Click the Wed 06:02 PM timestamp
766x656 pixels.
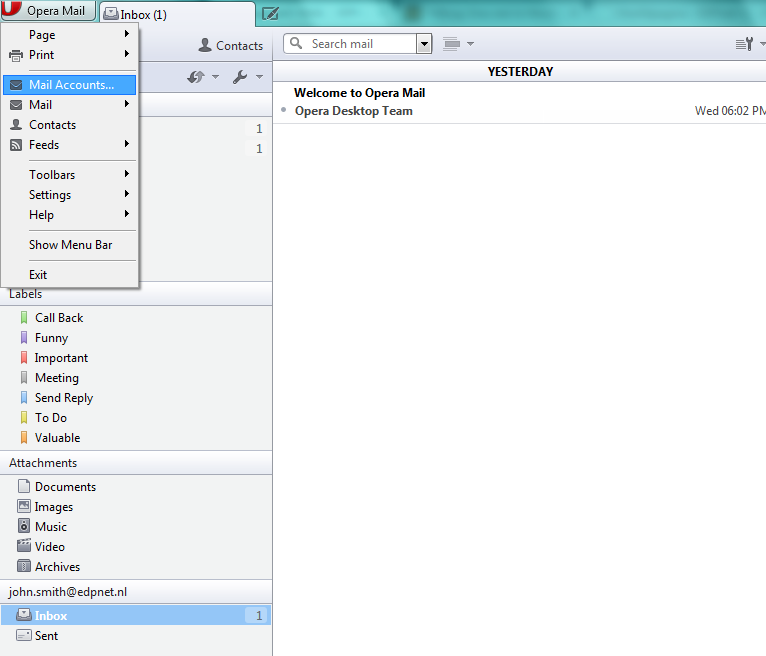pyautogui.click(x=730, y=111)
